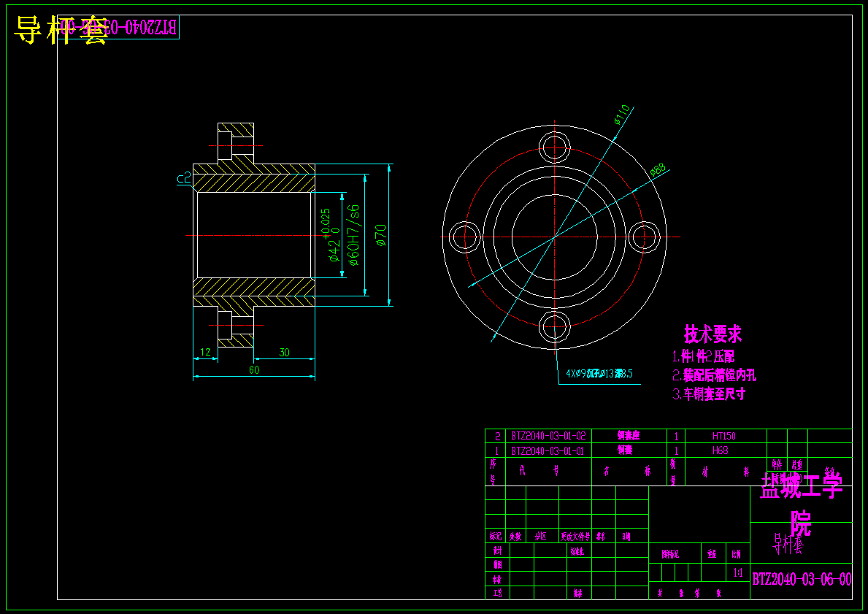The width and height of the screenshot is (868, 614).
Task: Click the 单件 header cell
Action: (x=777, y=465)
